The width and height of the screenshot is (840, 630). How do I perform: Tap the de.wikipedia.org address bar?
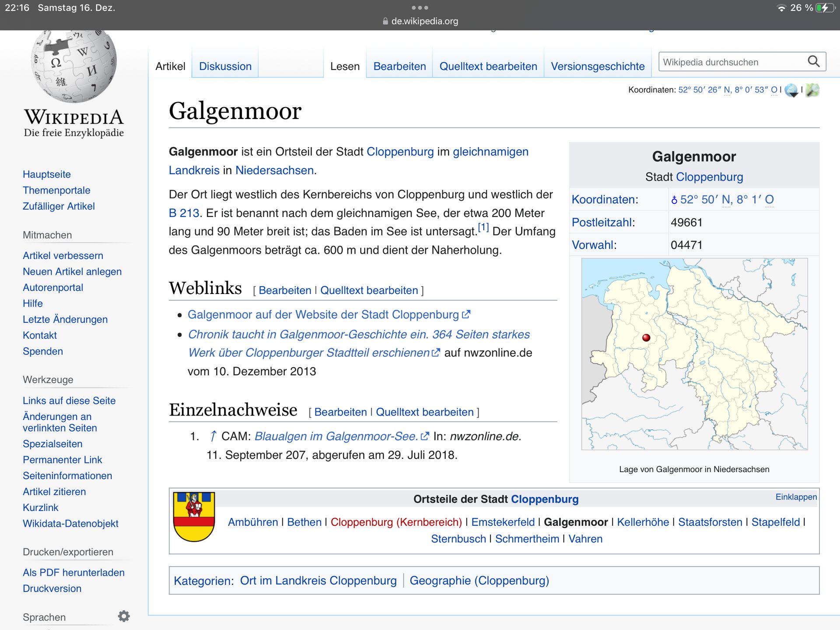(x=420, y=21)
